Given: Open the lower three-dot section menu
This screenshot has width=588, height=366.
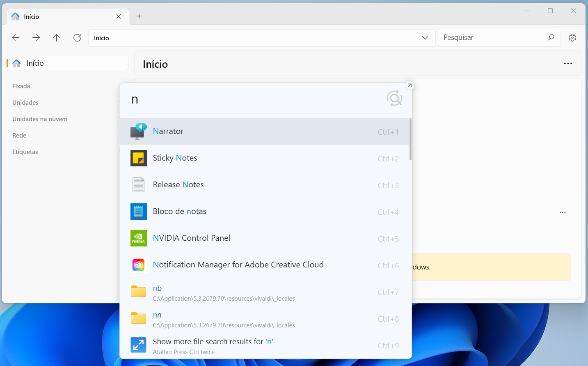Looking at the screenshot, I should [563, 212].
